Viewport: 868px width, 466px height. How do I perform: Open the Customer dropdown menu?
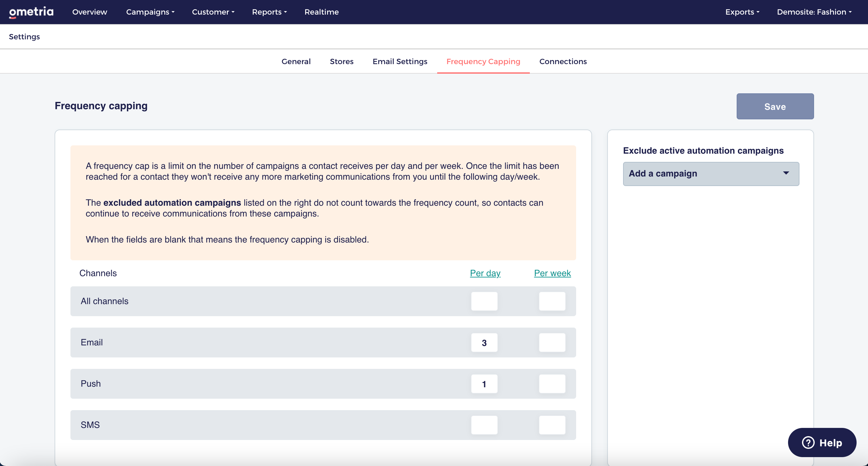[x=213, y=12]
